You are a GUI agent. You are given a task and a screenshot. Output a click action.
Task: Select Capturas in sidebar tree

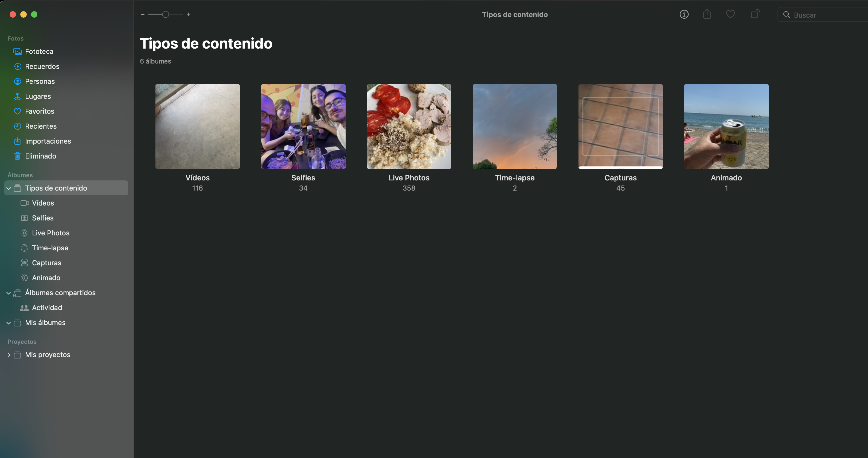[x=46, y=263]
